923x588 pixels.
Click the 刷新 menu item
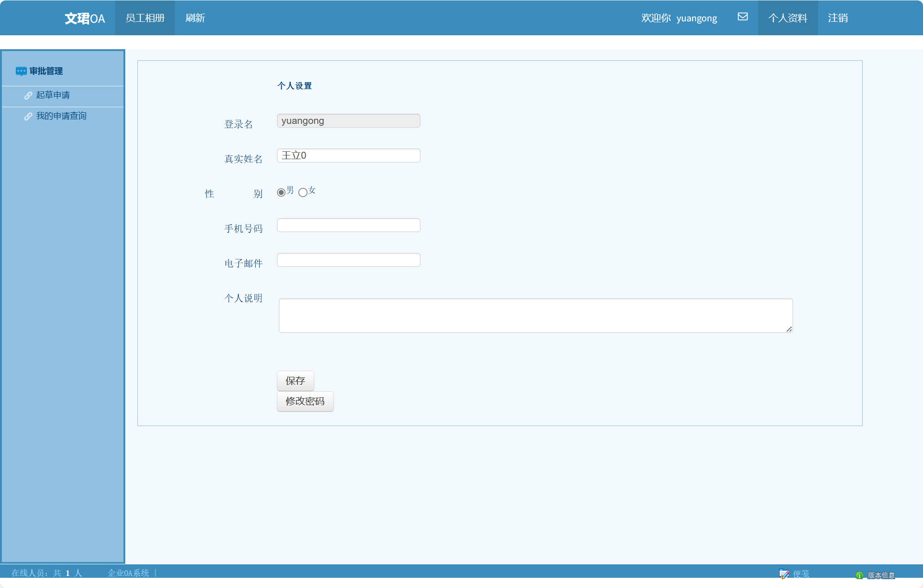(x=195, y=18)
